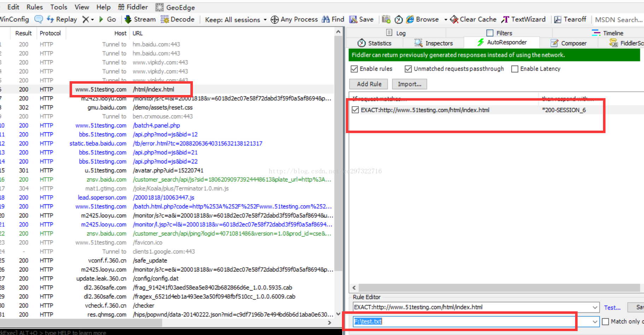This screenshot has height=335, width=644.
Task: Select the AutoResponder lightning tab
Action: pyautogui.click(x=502, y=42)
